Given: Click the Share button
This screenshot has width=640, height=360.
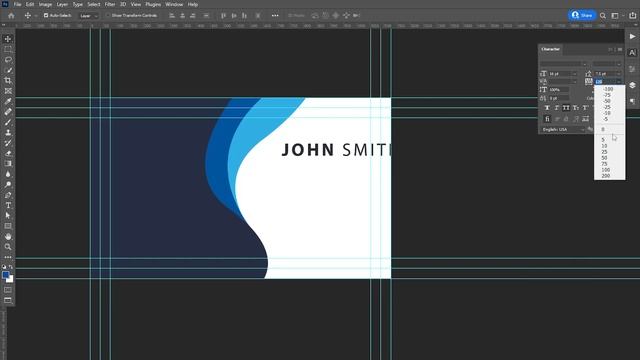Looking at the screenshot, I should pyautogui.click(x=582, y=15).
